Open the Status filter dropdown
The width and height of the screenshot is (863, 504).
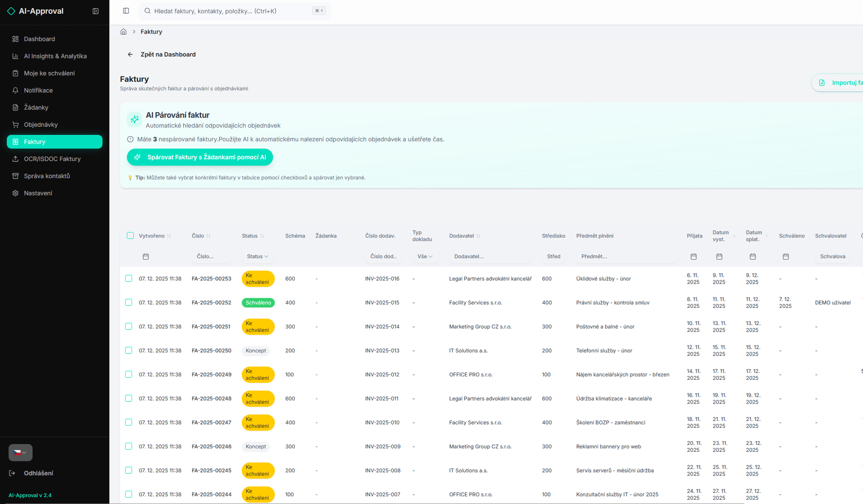click(258, 257)
